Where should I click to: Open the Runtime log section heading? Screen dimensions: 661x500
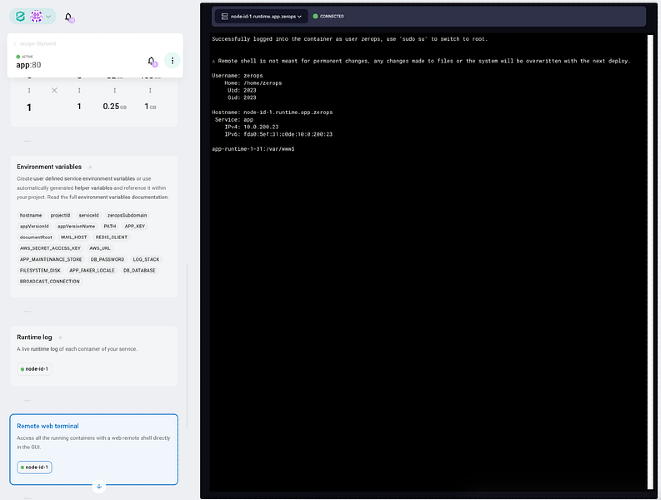pyautogui.click(x=34, y=337)
